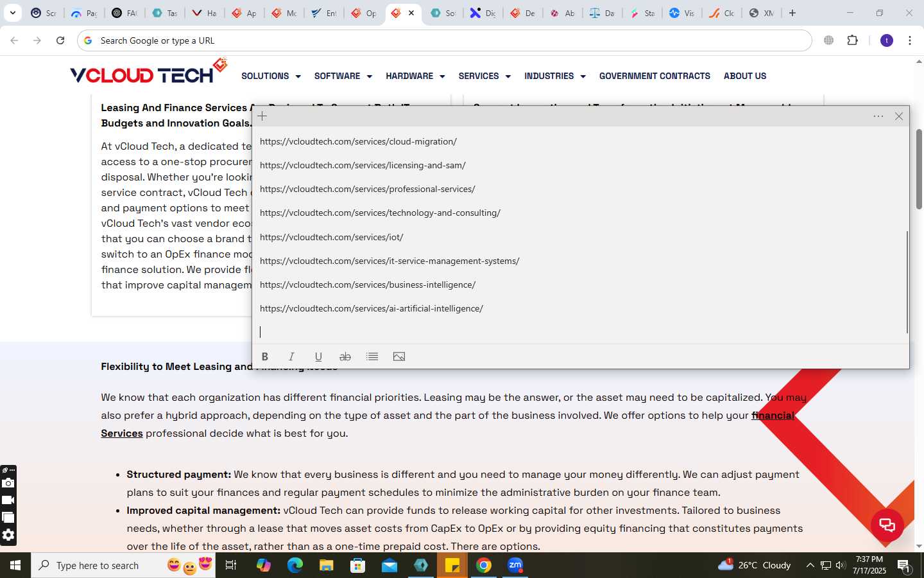Open Zoom from the taskbar
924x578 pixels.
(x=515, y=565)
